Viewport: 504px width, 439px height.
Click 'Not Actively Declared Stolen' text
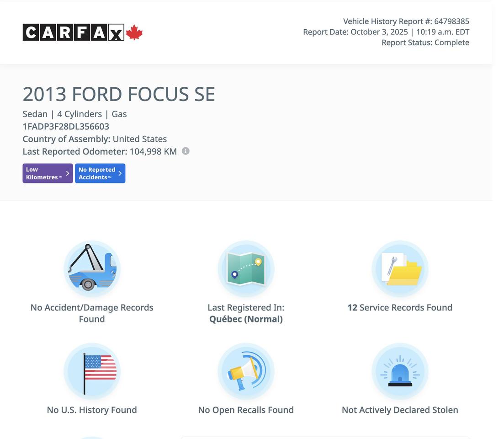coord(400,410)
